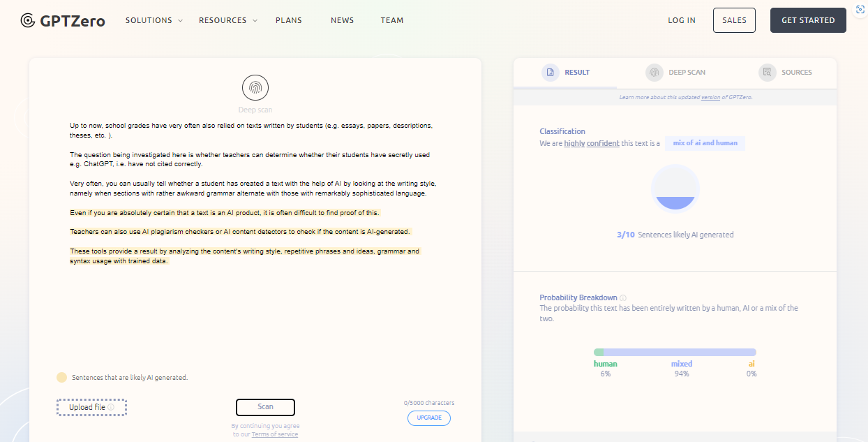Click the Upgrade button
The height and width of the screenshot is (442, 868).
click(429, 418)
